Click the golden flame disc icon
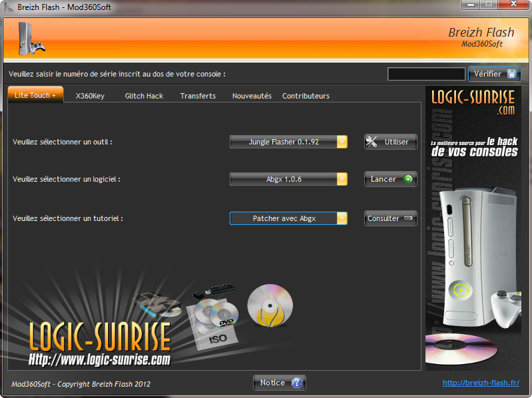The image size is (532, 398). [270, 305]
